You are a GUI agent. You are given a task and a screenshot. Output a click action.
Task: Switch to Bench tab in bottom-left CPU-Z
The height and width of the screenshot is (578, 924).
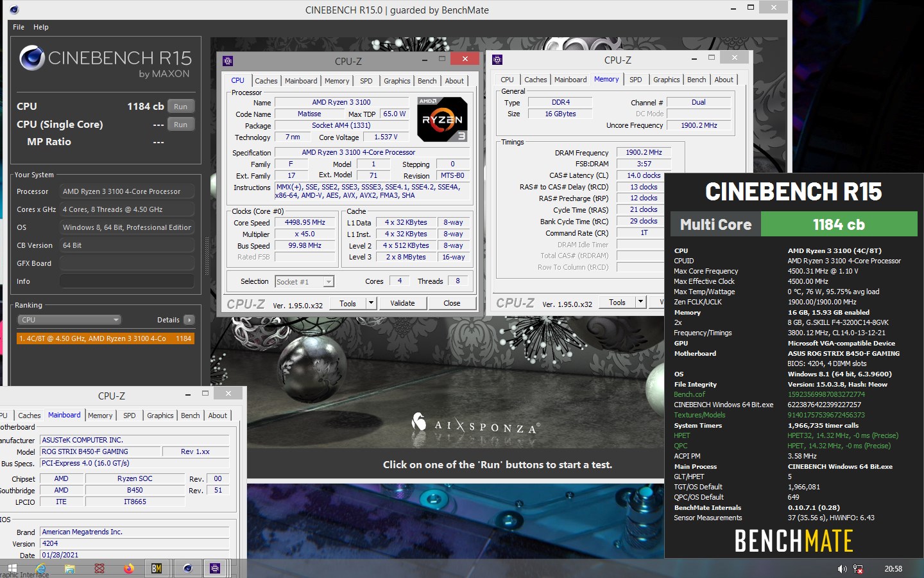pyautogui.click(x=191, y=416)
